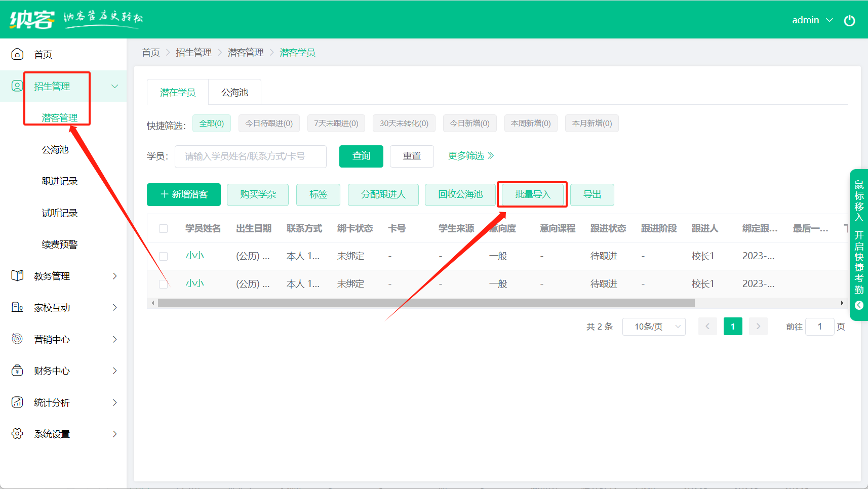The image size is (868, 489).
Task: Collapse the floating side panel arrow
Action: point(859,305)
